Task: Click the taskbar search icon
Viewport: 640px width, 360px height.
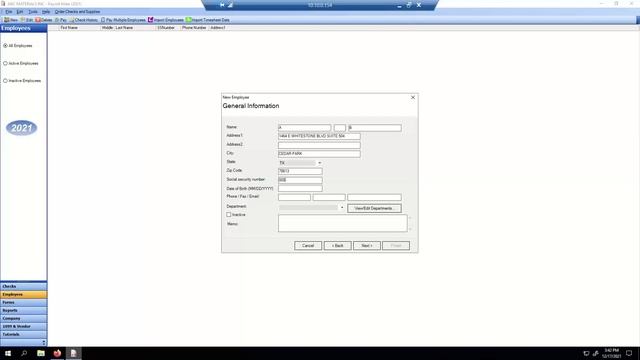Action: point(24,353)
